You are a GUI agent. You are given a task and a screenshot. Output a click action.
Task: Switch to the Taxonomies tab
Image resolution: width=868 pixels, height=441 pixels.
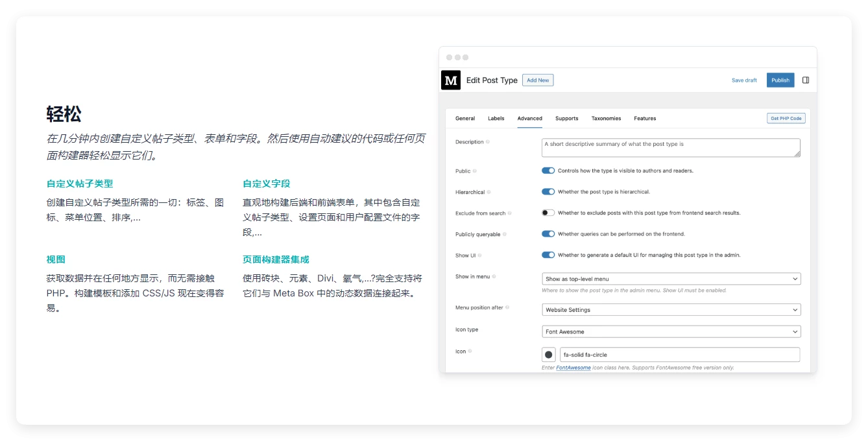[x=606, y=118]
